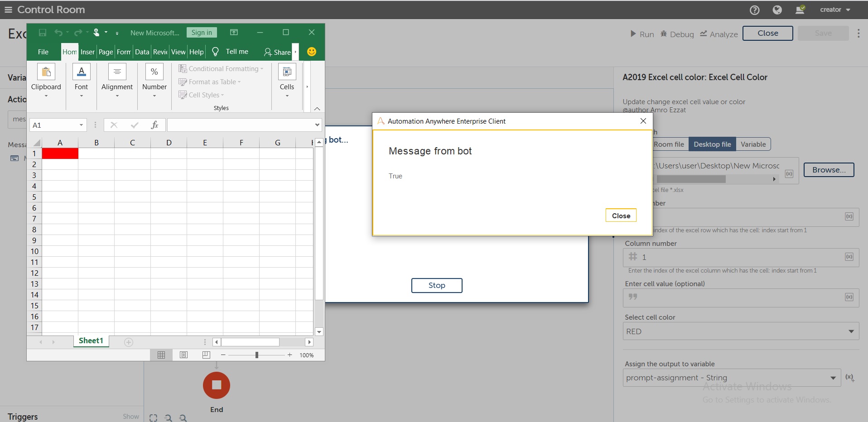This screenshot has height=422, width=868.
Task: Open the prompt-assignment variable dropdown
Action: pos(833,378)
